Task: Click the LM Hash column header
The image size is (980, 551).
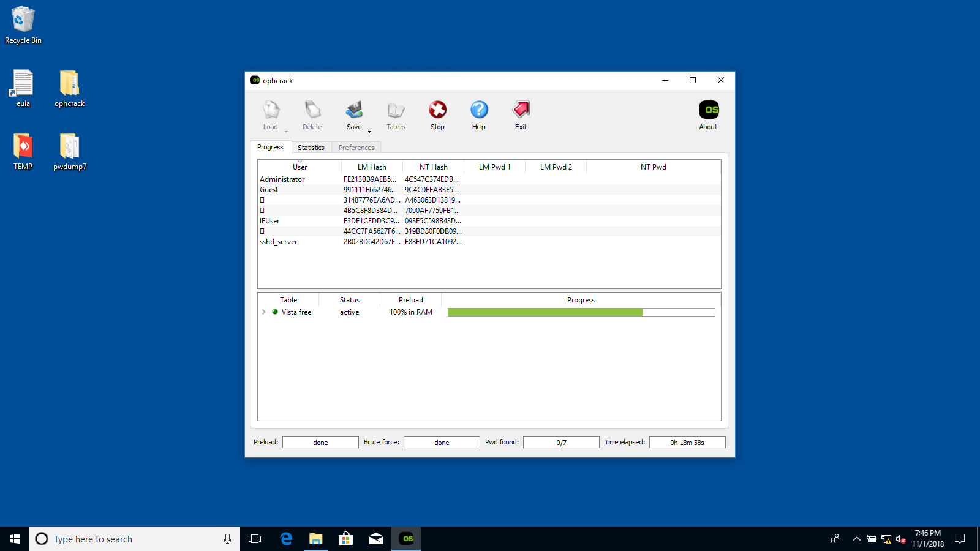Action: coord(372,167)
